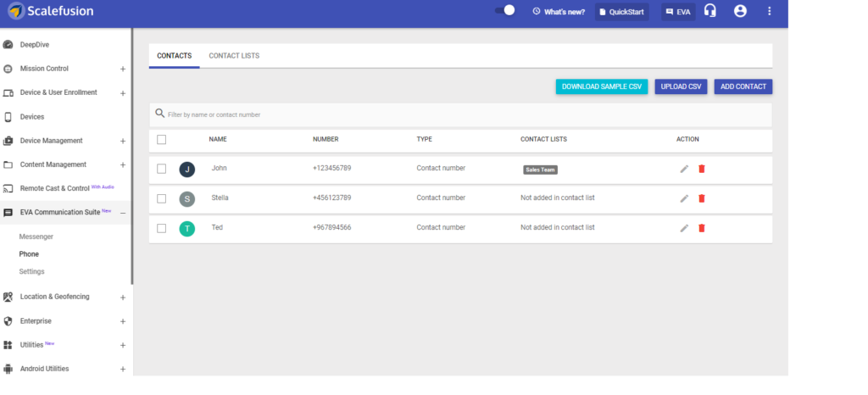This screenshot has width=868, height=395.
Task: Open Messenger in the sidebar
Action: [x=36, y=236]
